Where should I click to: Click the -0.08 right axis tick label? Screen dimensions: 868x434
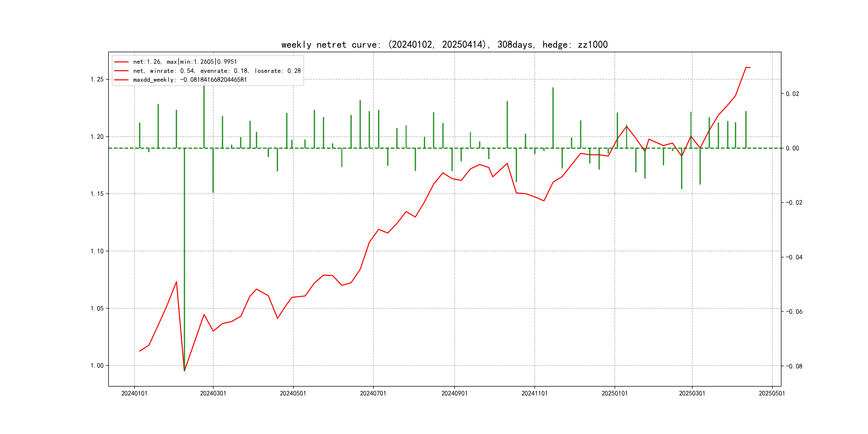click(x=794, y=366)
